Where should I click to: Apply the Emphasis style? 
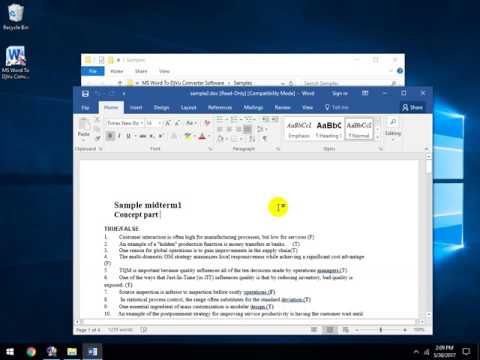pyautogui.click(x=299, y=129)
